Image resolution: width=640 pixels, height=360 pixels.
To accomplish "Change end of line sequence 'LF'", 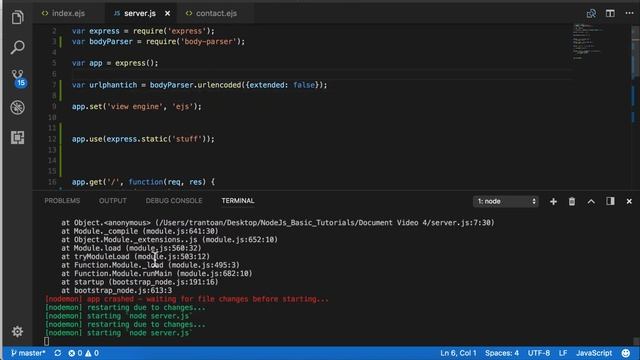I will click(563, 353).
